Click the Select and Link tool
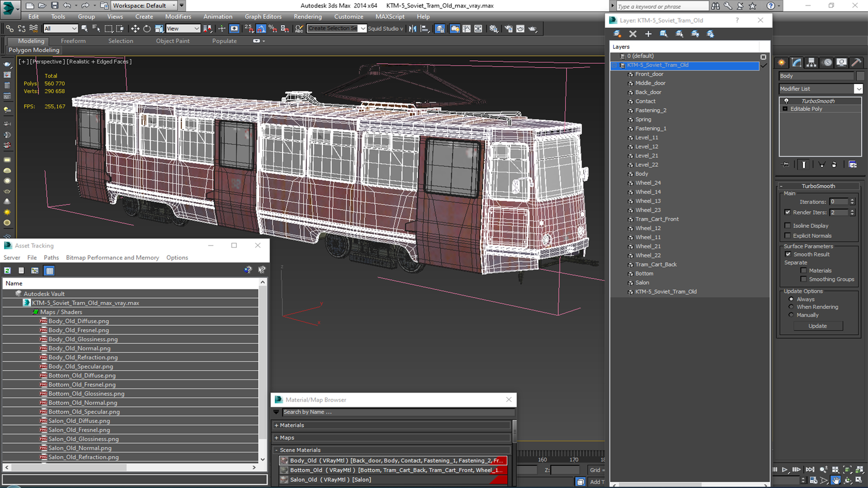Image resolution: width=868 pixels, height=488 pixels. click(9, 28)
